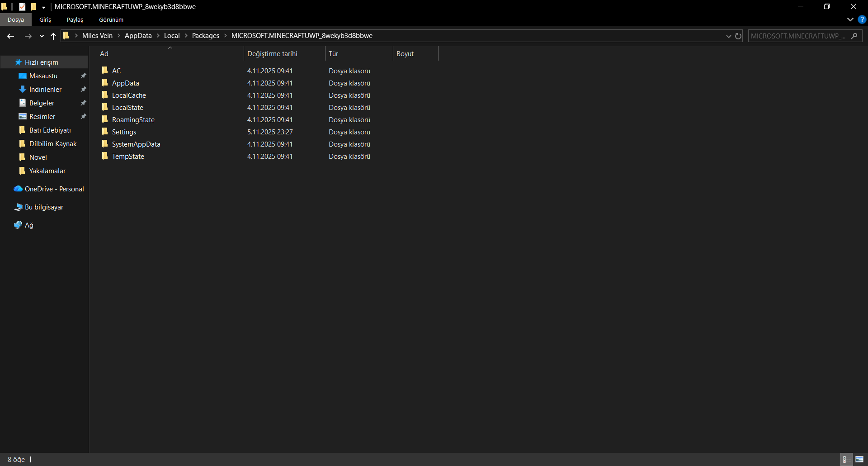Toggle the ribbon collapse chevron
The image size is (868, 466).
(x=850, y=19)
